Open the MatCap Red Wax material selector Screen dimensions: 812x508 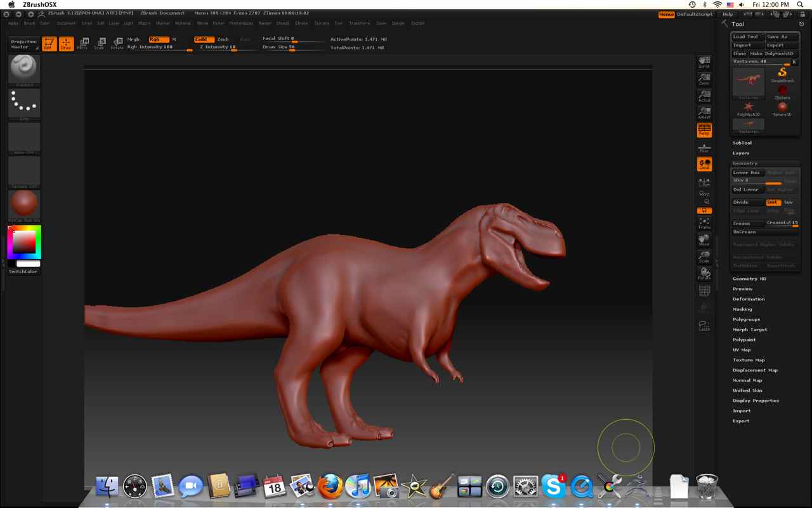(24, 206)
